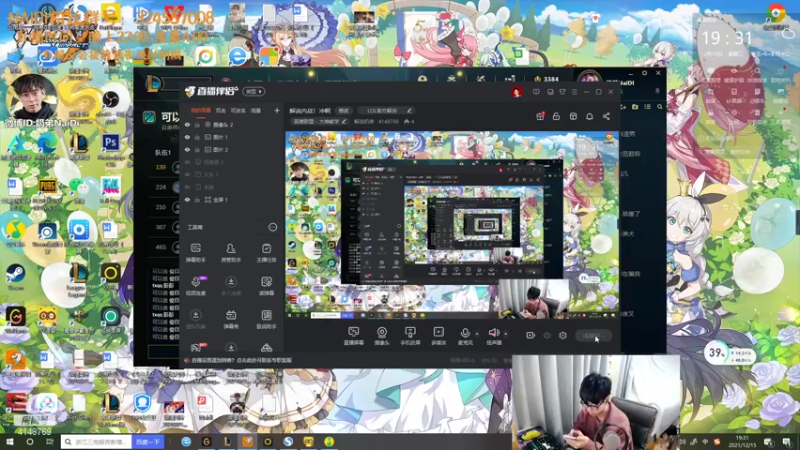
Task: Show the hidden 文本 1 source
Action: coord(188,174)
